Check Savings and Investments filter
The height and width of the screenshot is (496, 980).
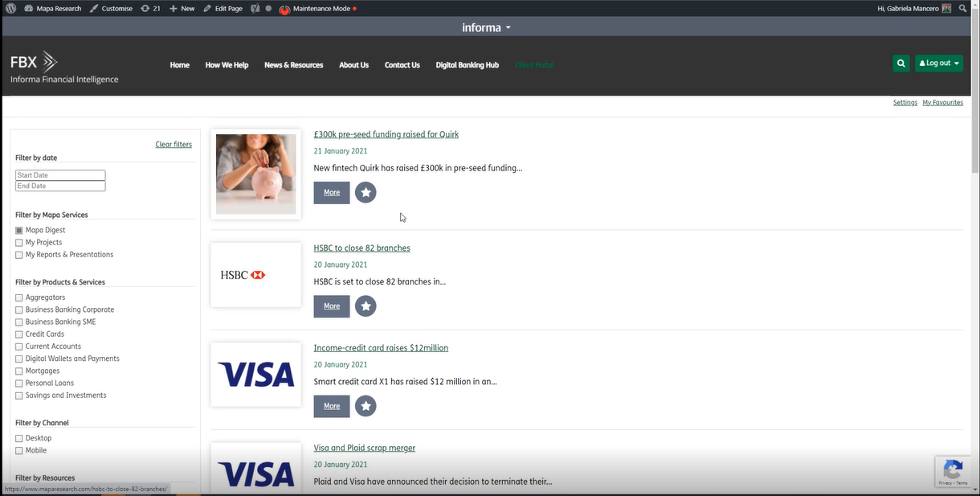coord(19,396)
